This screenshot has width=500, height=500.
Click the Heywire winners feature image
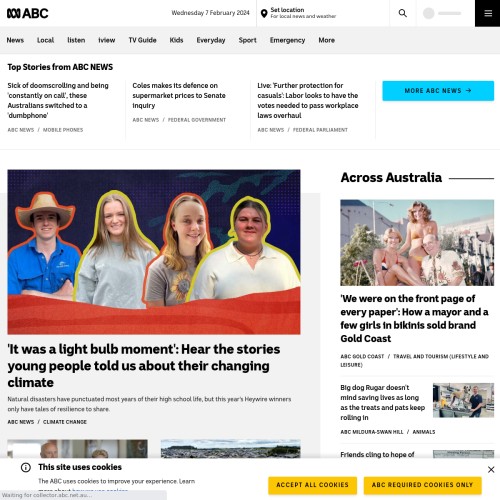pyautogui.click(x=154, y=252)
